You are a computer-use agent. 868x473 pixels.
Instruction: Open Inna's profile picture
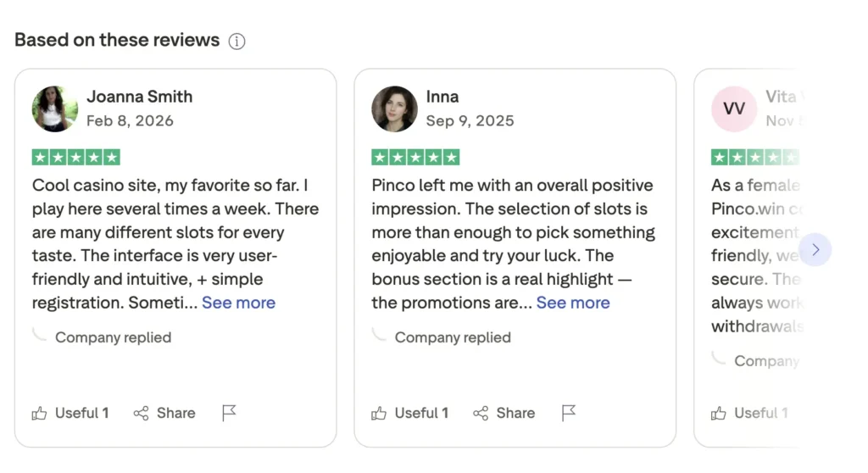click(x=394, y=109)
